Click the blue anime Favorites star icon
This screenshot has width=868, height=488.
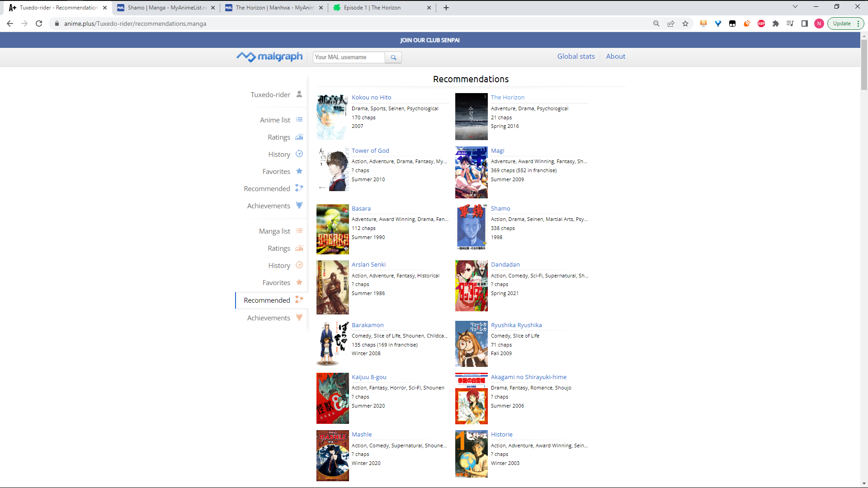[x=299, y=171]
